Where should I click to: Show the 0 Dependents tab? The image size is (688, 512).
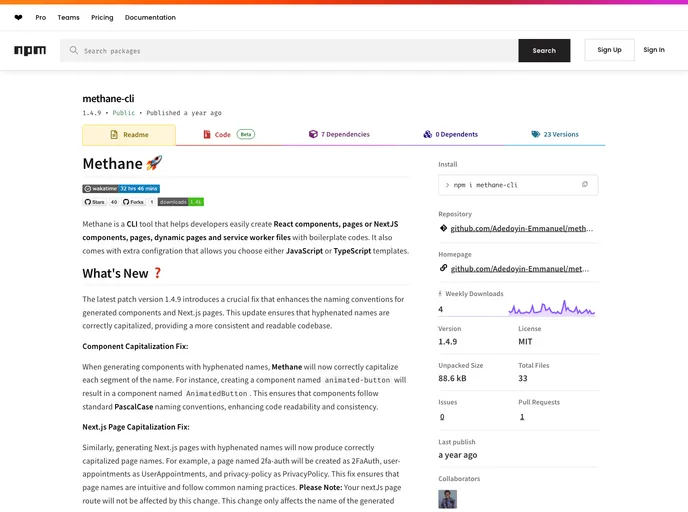coord(451,134)
